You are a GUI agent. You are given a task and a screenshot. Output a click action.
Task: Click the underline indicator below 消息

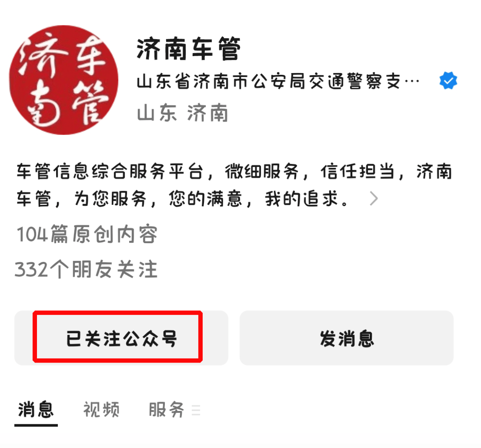pos(36,425)
